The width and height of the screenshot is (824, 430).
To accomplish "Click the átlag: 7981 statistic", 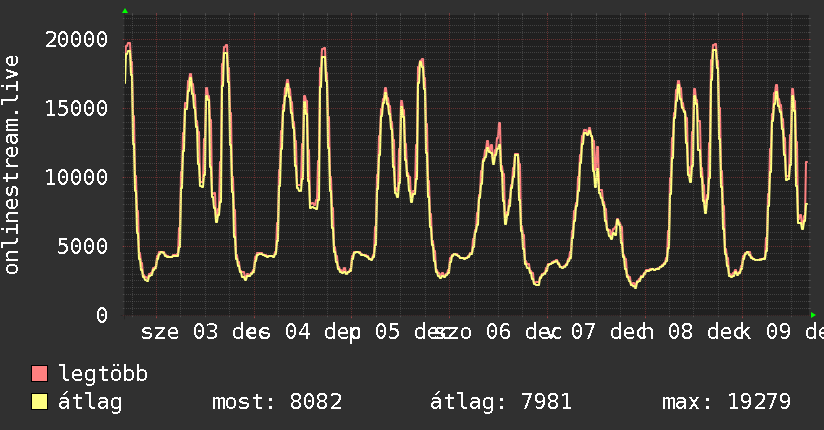I will 500,402.
